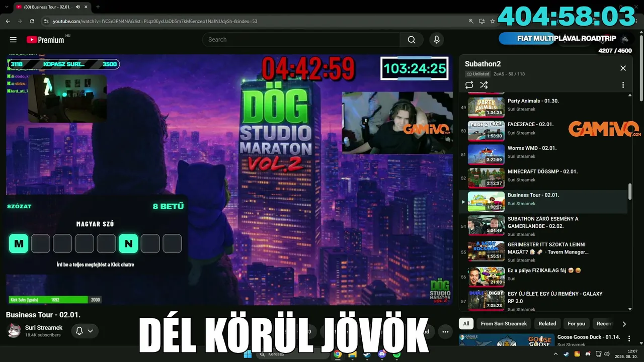Open the site information icon
This screenshot has height=362, width=644.
[x=46, y=21]
